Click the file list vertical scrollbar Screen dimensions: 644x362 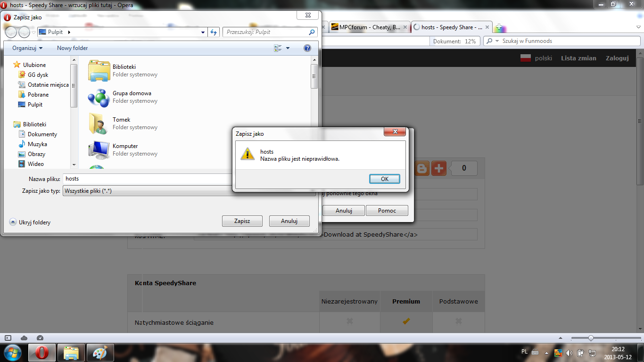[x=314, y=76]
